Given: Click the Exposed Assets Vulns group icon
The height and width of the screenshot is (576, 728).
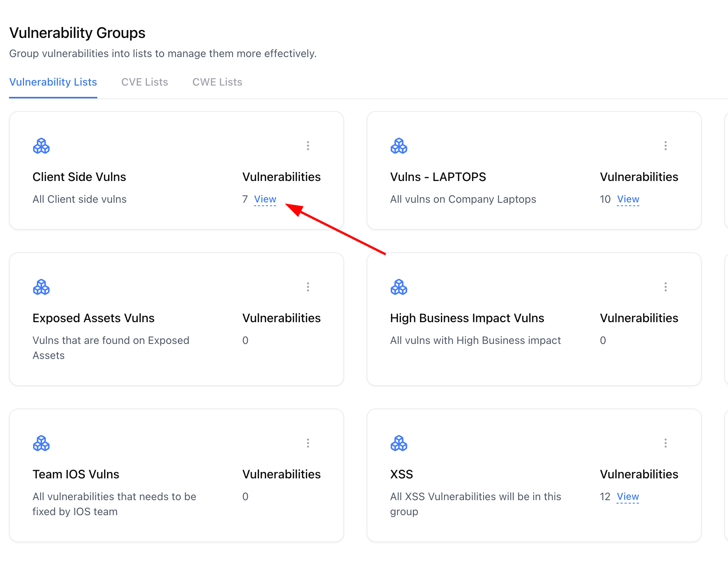Looking at the screenshot, I should [x=41, y=287].
